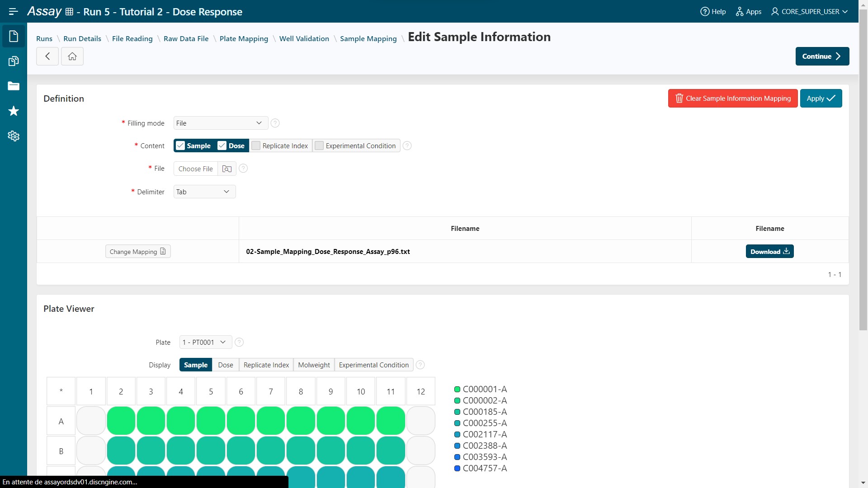Click the C004757-A legend swatch

(457, 468)
